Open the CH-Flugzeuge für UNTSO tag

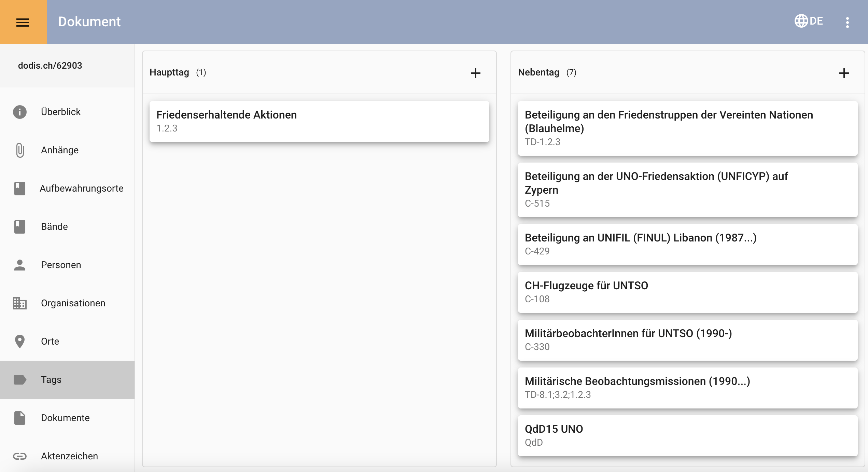(x=687, y=292)
